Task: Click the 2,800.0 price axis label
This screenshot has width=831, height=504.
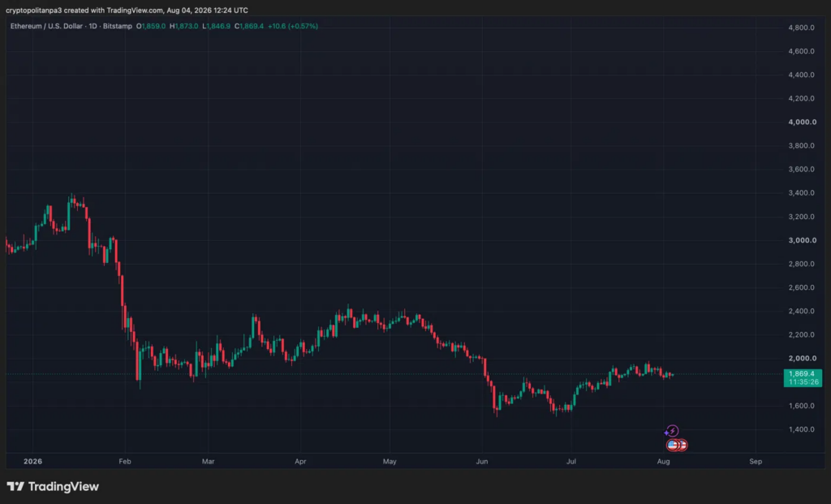Action: [x=801, y=264]
